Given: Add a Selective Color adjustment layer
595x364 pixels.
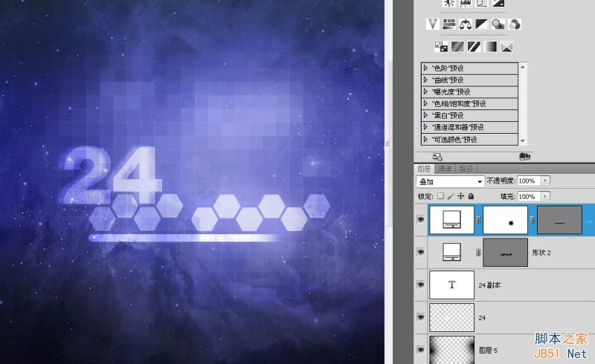Looking at the screenshot, I should (506, 47).
